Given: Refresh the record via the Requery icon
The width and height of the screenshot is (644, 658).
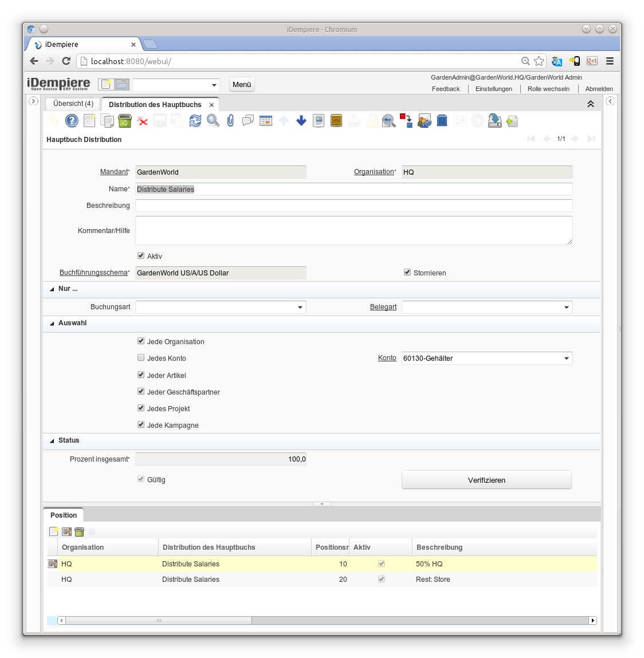Looking at the screenshot, I should point(195,121).
